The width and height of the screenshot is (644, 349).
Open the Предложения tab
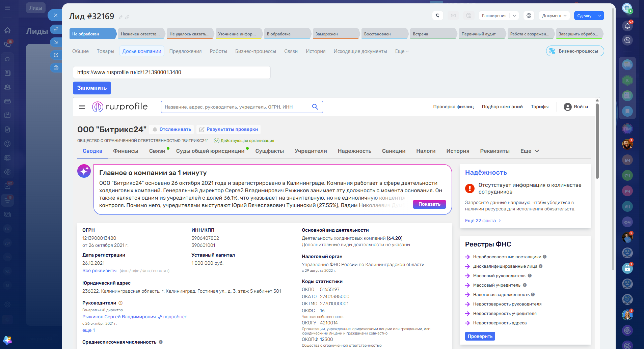(186, 51)
